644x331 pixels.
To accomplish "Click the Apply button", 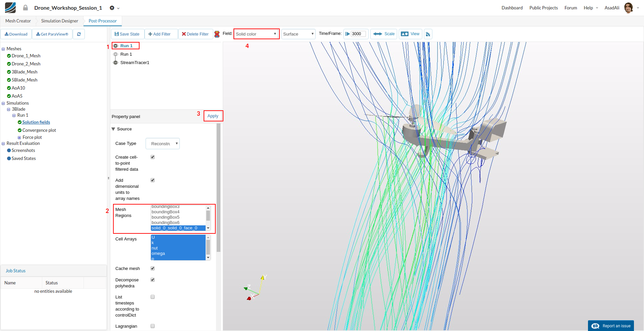I will 213,116.
